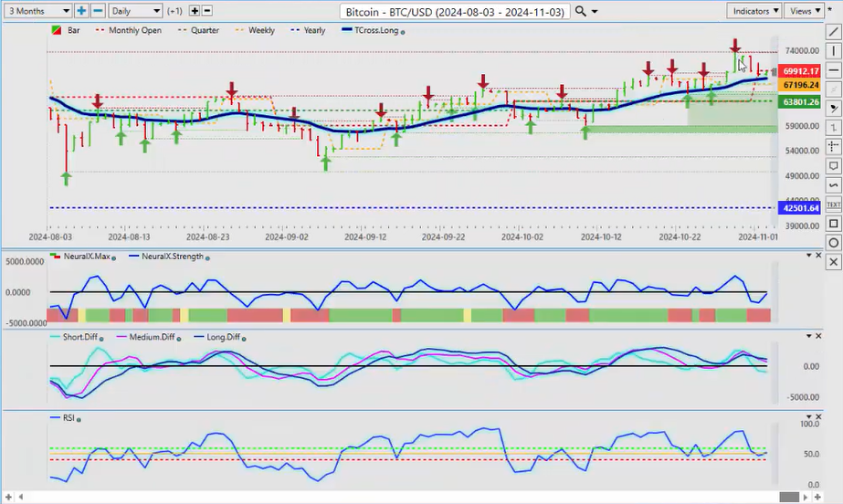Select the ellipse drawing tool
Image resolution: width=843 pixels, height=504 pixels.
point(833,243)
